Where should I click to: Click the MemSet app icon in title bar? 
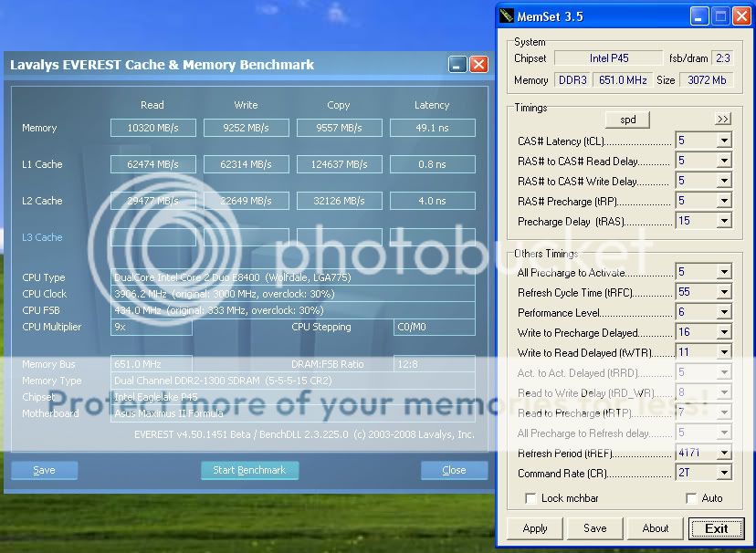pyautogui.click(x=506, y=16)
